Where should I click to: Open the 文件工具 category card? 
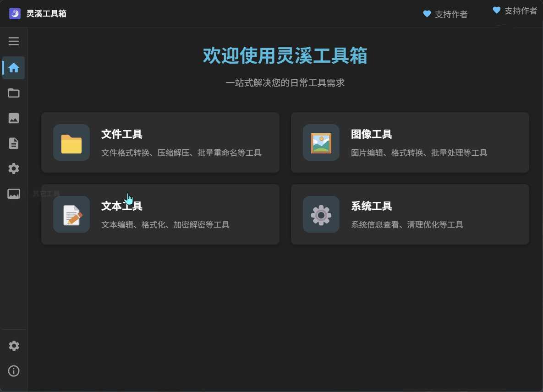(x=160, y=142)
